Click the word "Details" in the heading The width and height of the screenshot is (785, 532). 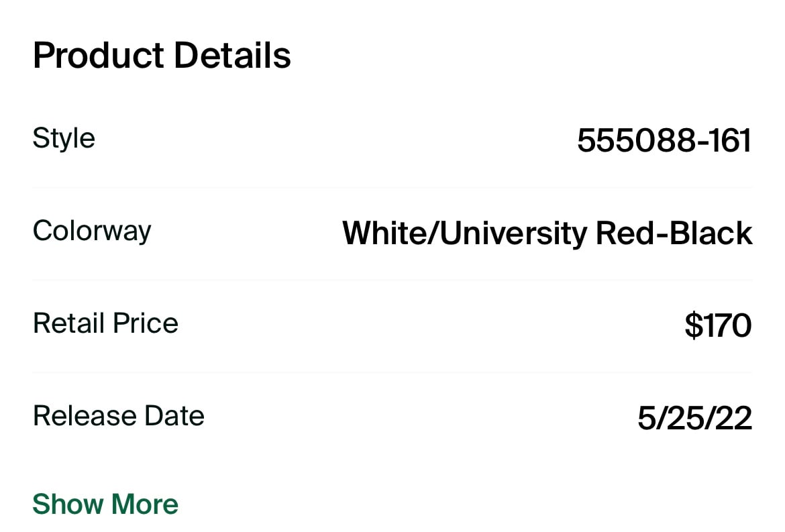pos(232,55)
